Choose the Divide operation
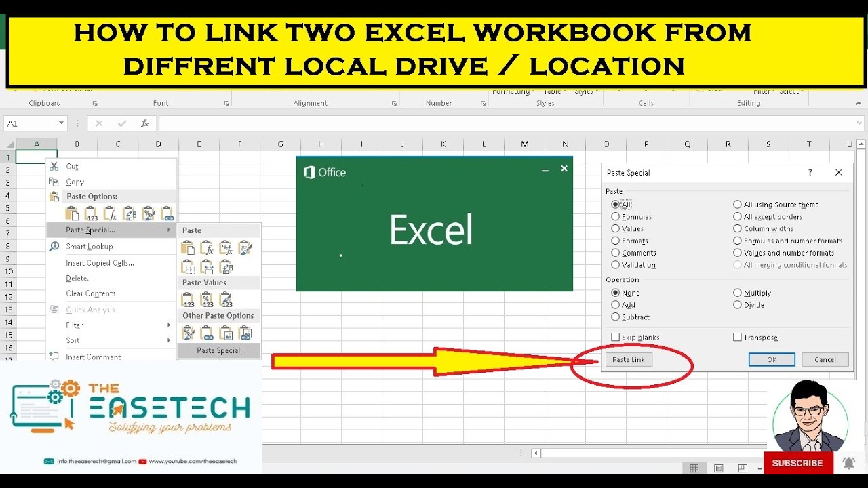The width and height of the screenshot is (868, 488). pyautogui.click(x=737, y=305)
